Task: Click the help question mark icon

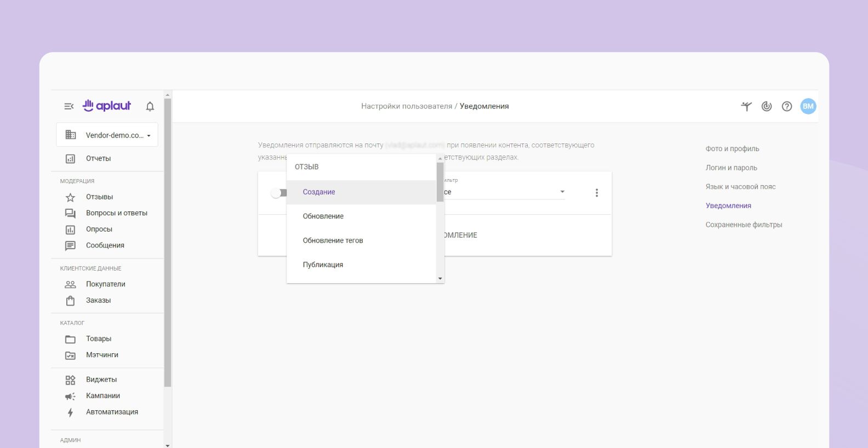Action: 786,106
